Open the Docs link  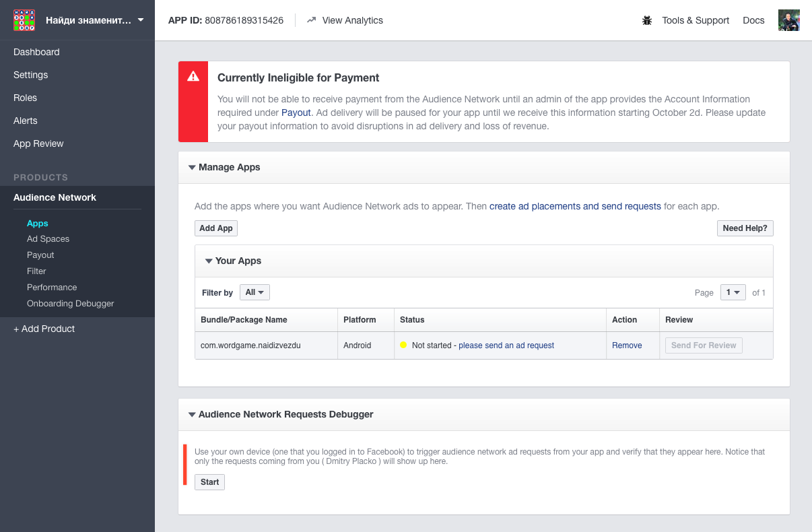coord(753,20)
